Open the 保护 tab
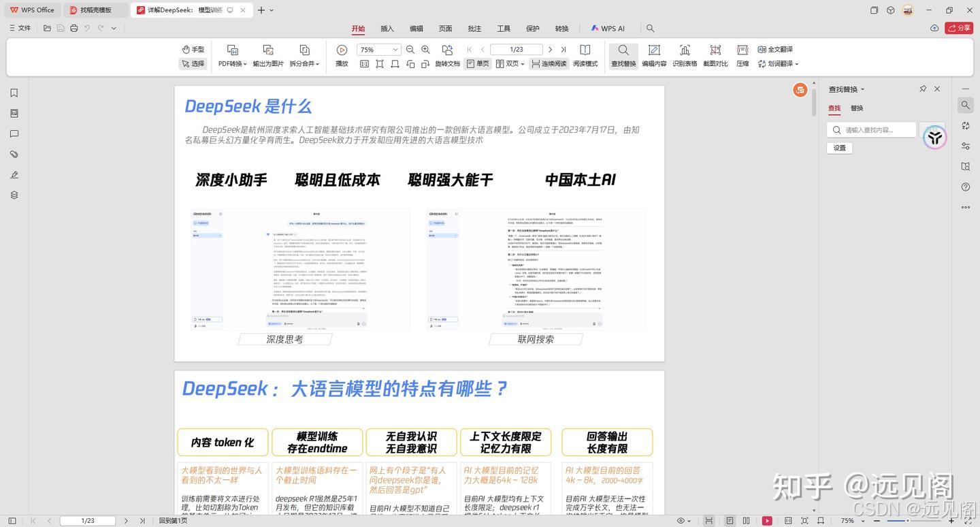Screen dimensions: 980x527 [533, 29]
